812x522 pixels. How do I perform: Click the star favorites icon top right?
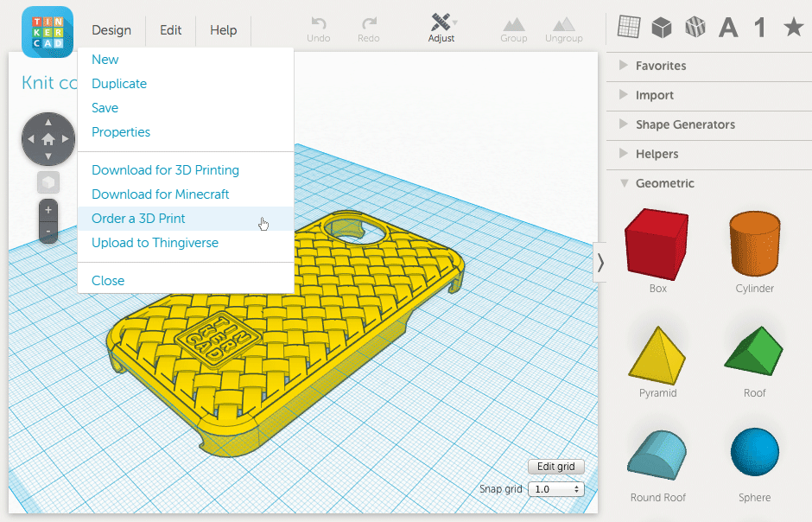[x=792, y=27]
